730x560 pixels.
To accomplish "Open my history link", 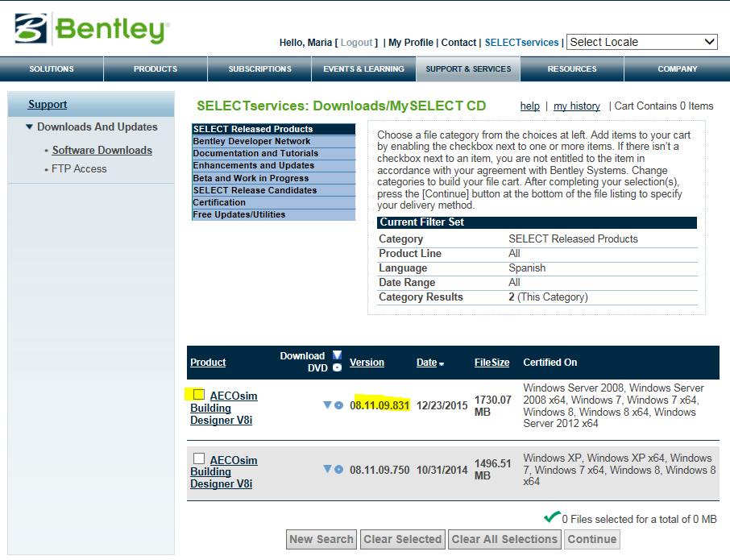I will [577, 106].
